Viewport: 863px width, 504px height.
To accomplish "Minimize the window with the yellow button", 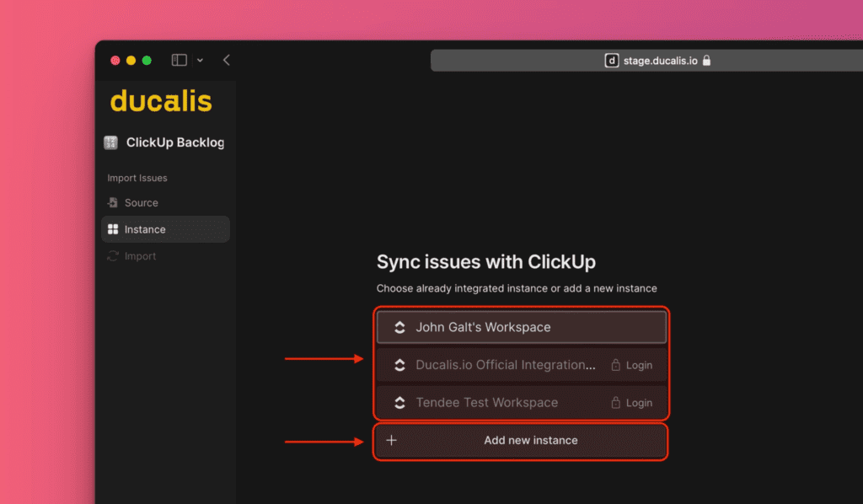I will point(131,61).
